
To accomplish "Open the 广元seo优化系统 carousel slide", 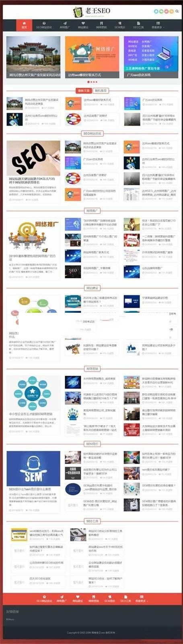I will (151, 57).
